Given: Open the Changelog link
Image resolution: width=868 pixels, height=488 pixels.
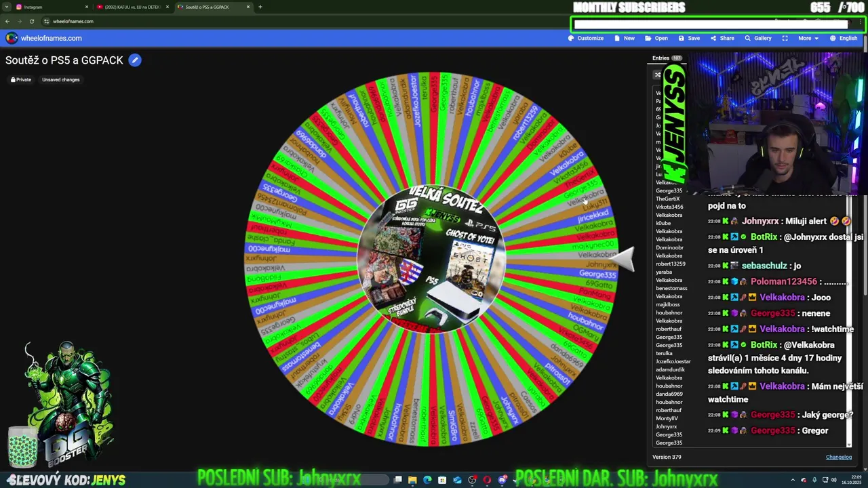Looking at the screenshot, I should pos(838,457).
